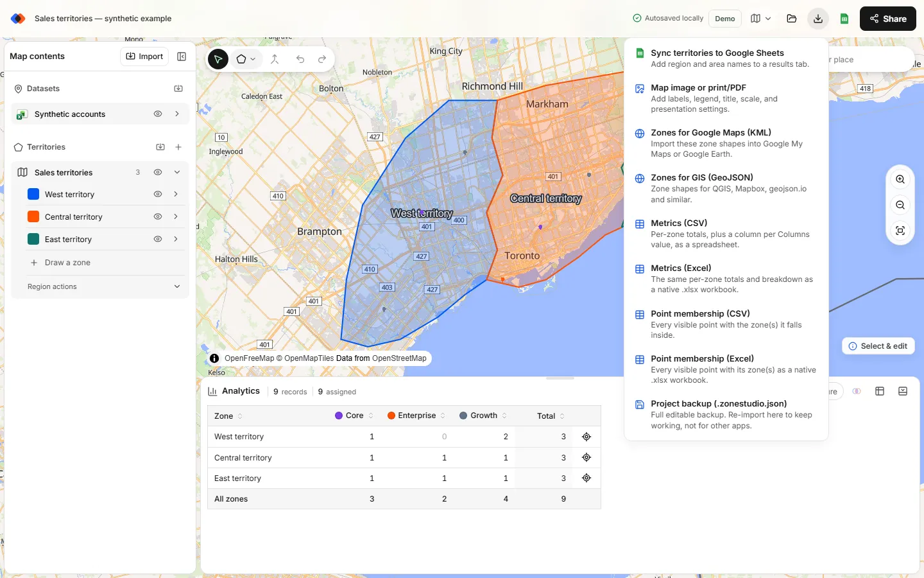The image size is (924, 578).
Task: Choose Sync territories to Google Sheets
Action: pos(726,58)
